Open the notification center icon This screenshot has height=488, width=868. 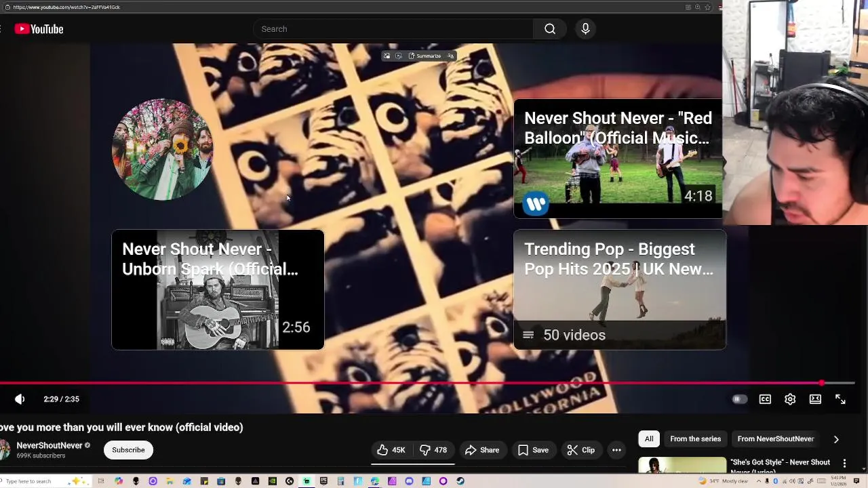coord(856,481)
